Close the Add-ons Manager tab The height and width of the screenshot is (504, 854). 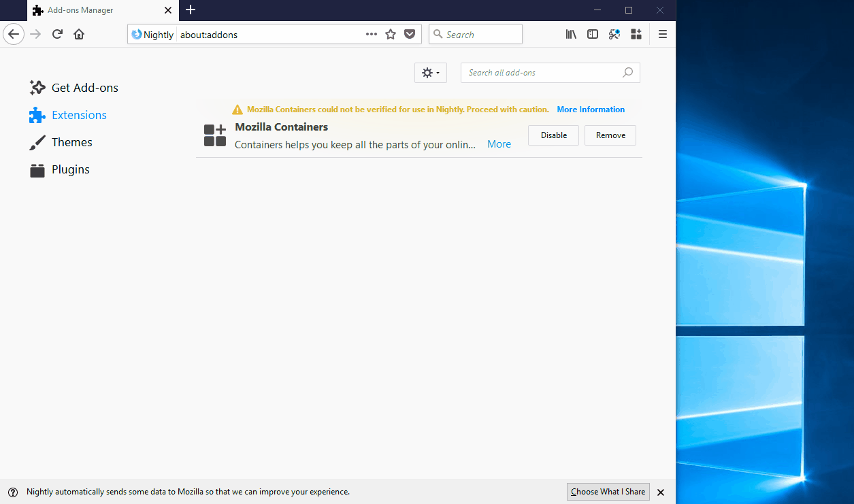pos(167,10)
